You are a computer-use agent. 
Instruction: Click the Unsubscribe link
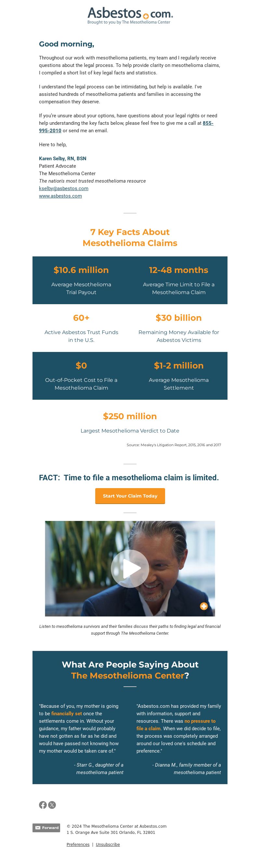108,844
